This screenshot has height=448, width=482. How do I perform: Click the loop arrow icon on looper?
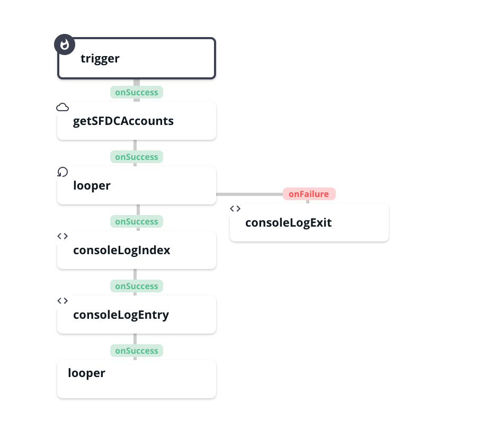click(63, 172)
